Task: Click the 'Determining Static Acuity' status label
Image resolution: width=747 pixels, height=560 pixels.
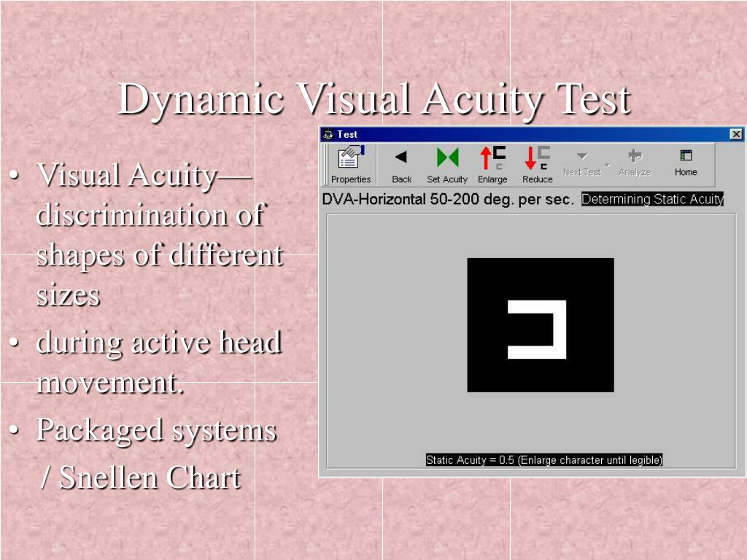Action: 652,199
